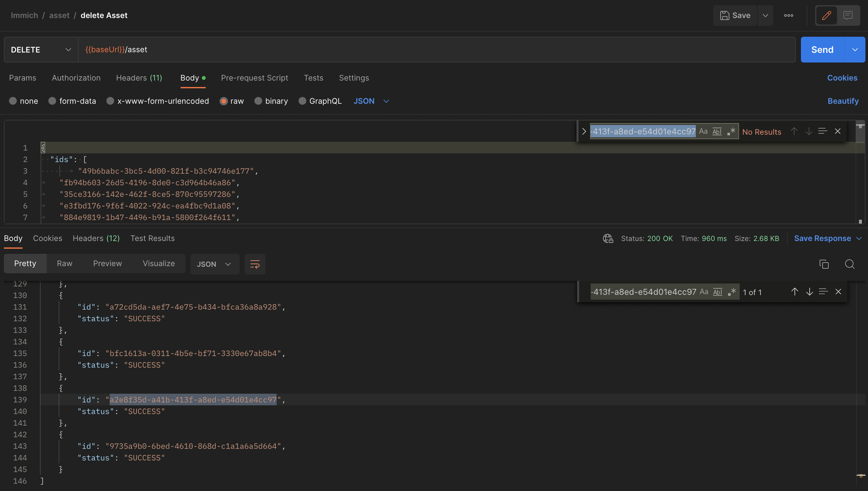Toggle the response line wrap icon
Image resolution: width=868 pixels, height=491 pixels.
coord(255,264)
